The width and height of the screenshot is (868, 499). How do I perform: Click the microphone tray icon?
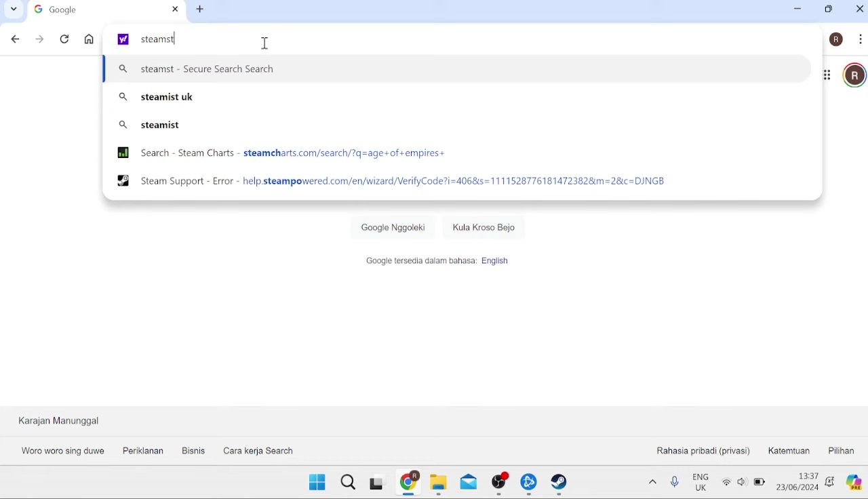[x=674, y=482]
